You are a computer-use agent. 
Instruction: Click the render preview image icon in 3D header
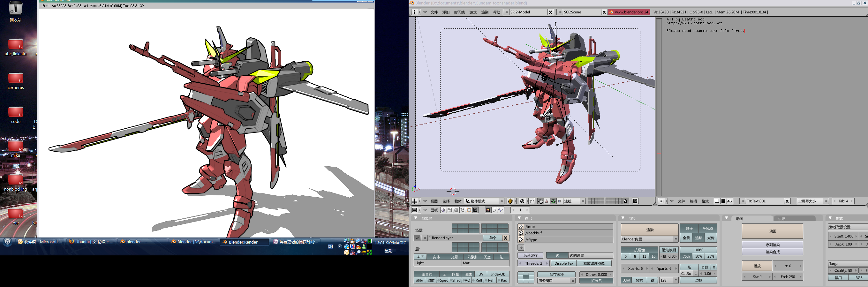click(635, 201)
